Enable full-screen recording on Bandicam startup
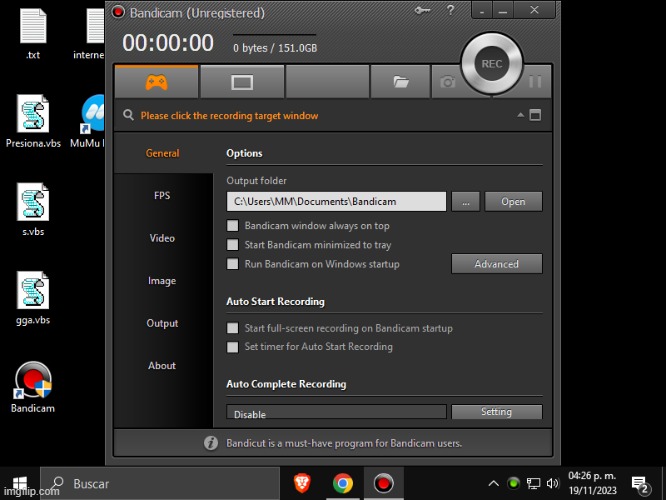Image resolution: width=666 pixels, height=500 pixels. [x=233, y=328]
